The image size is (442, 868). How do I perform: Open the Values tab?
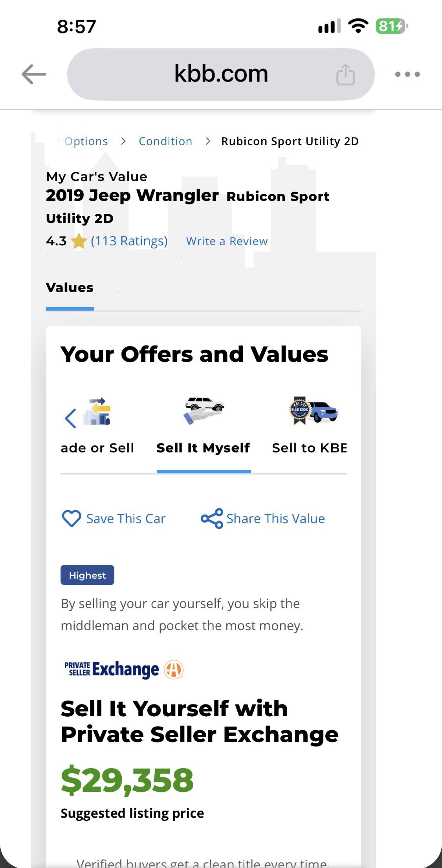pyautogui.click(x=70, y=287)
